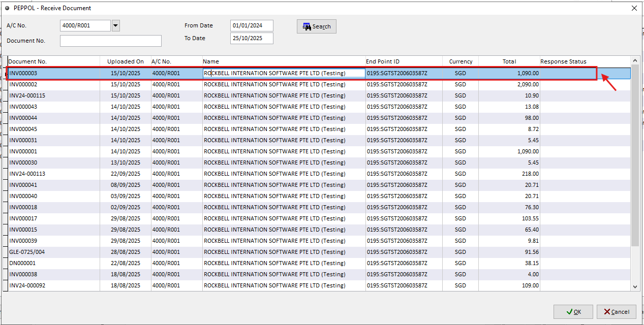Image resolution: width=644 pixels, height=325 pixels.
Task: Click the Currency column header
Action: (461, 61)
